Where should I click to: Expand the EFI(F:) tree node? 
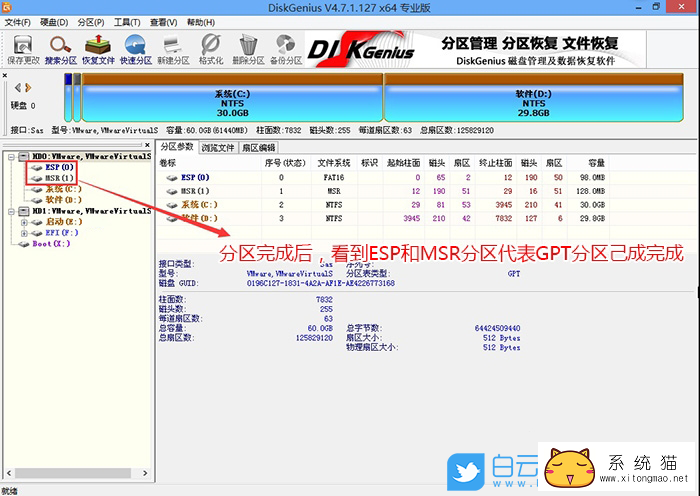pos(24,233)
